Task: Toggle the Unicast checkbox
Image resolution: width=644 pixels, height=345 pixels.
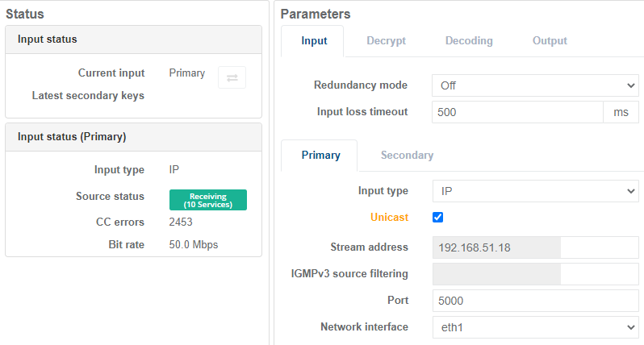Action: click(x=438, y=217)
